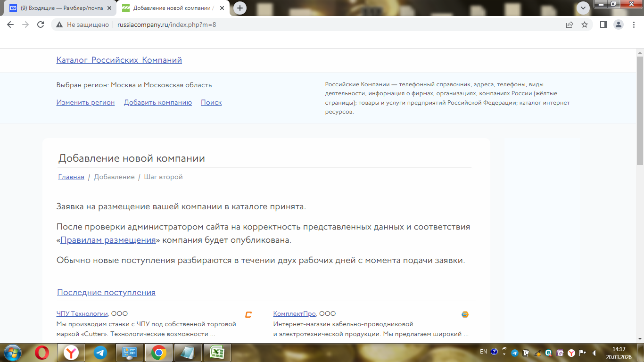Click the EN language indicator
This screenshot has height=362, width=644.
pyautogui.click(x=483, y=352)
